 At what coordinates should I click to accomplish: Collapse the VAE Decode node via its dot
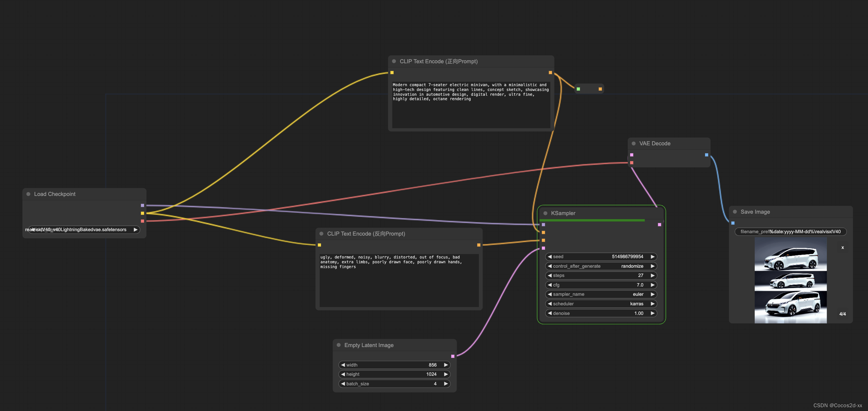tap(634, 144)
